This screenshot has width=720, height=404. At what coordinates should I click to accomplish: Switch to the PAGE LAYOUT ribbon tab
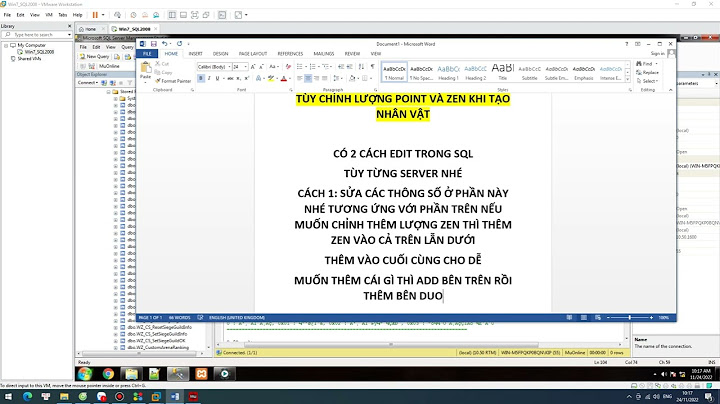tap(253, 54)
